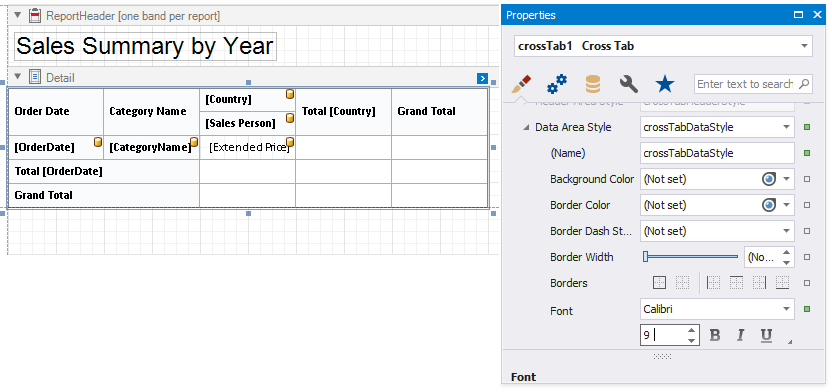832x392 pixels.
Task: Select the [Sales Person] cell
Action: coord(247,124)
